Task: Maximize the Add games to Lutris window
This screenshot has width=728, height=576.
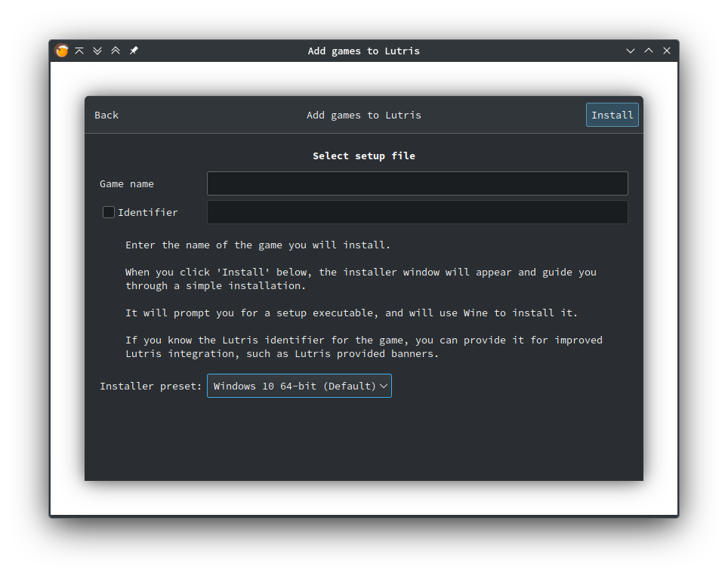Action: [649, 51]
